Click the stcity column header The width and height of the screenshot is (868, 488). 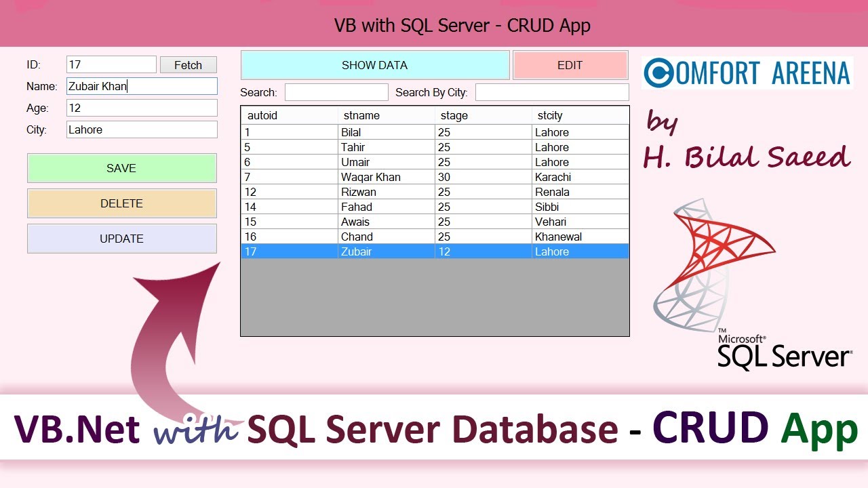point(580,115)
